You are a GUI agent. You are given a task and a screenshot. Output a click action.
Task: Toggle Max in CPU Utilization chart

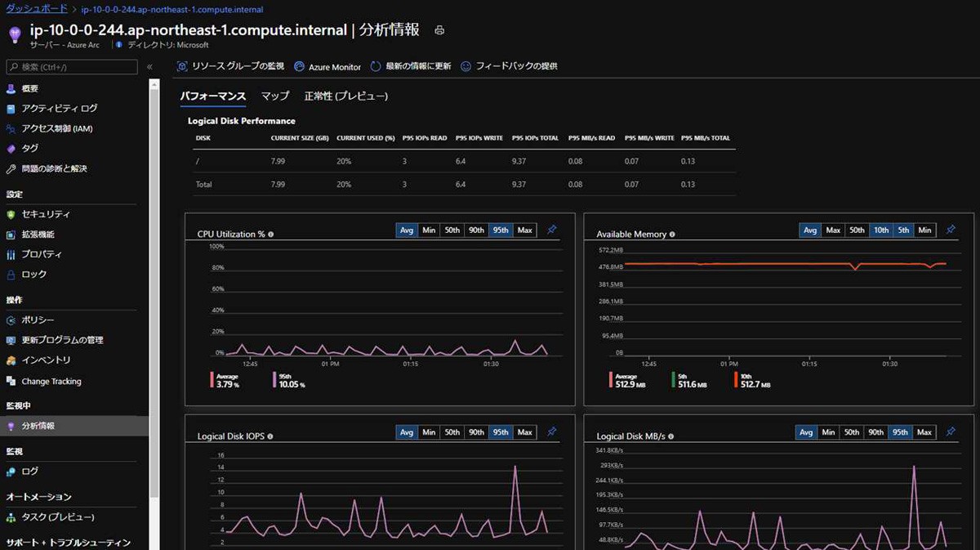click(525, 230)
